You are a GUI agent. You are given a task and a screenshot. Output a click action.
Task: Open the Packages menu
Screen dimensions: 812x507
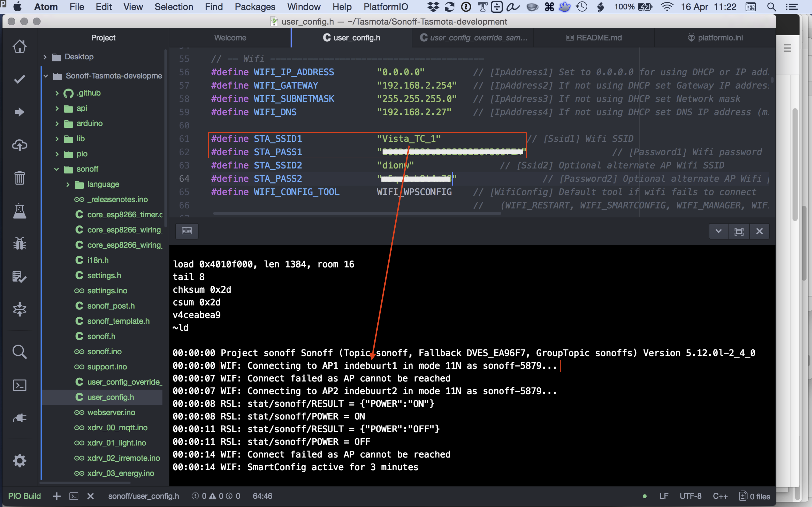tap(255, 7)
